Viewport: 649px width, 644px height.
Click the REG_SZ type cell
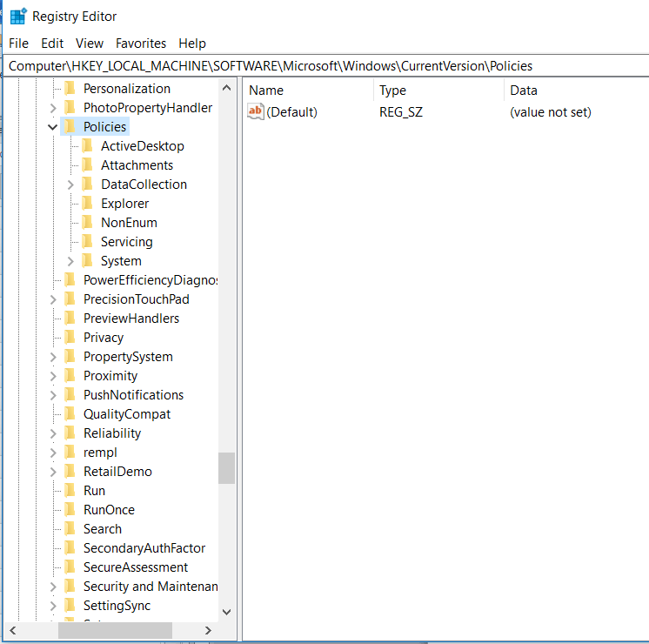click(x=401, y=111)
